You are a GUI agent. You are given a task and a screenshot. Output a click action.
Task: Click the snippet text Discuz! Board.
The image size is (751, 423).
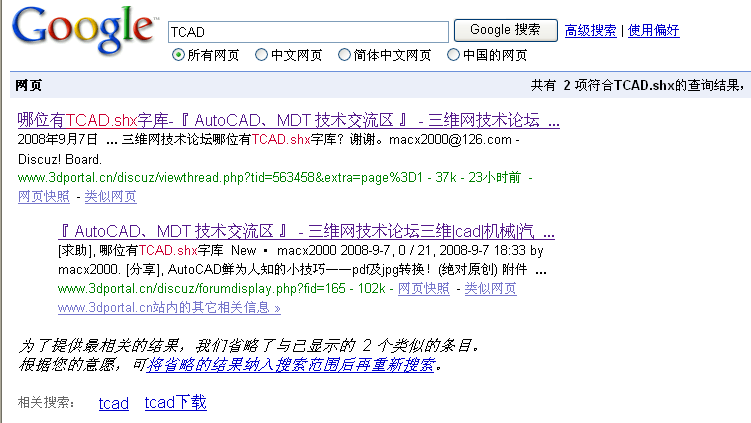tap(60, 159)
